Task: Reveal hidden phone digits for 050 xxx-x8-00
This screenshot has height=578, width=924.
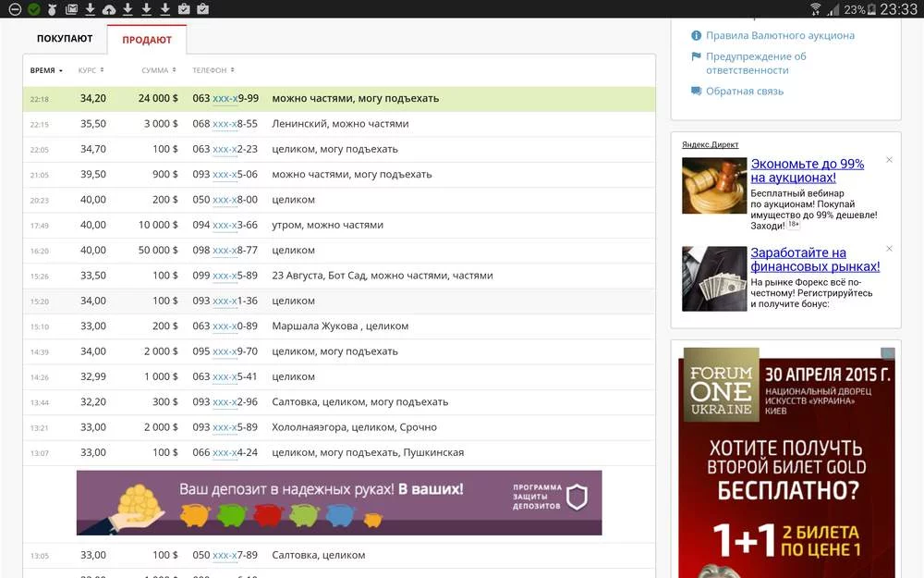Action: tap(225, 200)
